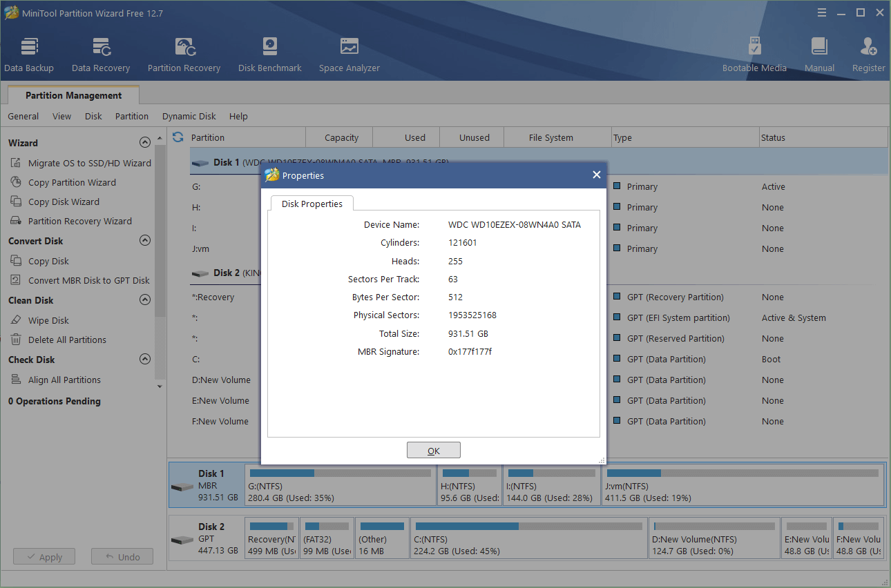Select the D:New Volume(NTFS) block in the disk map
Viewport: 891px width, 588px height.
(714, 538)
